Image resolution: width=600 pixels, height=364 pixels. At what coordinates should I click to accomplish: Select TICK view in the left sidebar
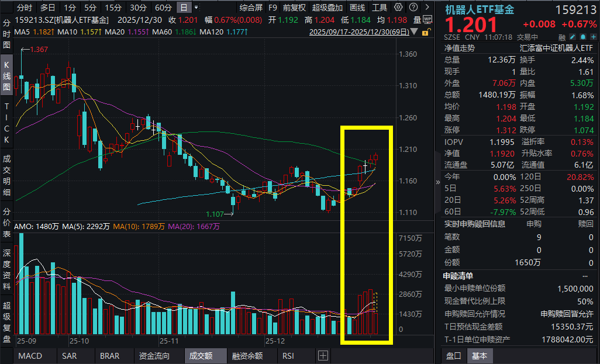click(6, 123)
